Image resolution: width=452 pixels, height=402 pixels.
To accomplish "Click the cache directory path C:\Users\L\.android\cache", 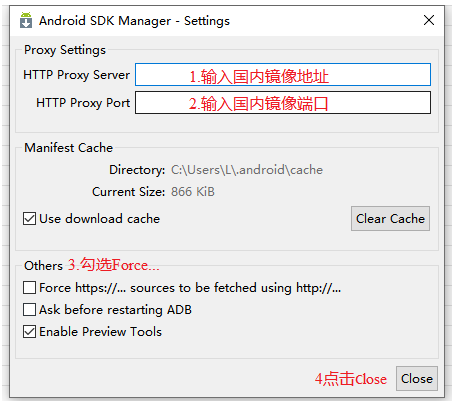I will pyautogui.click(x=247, y=170).
